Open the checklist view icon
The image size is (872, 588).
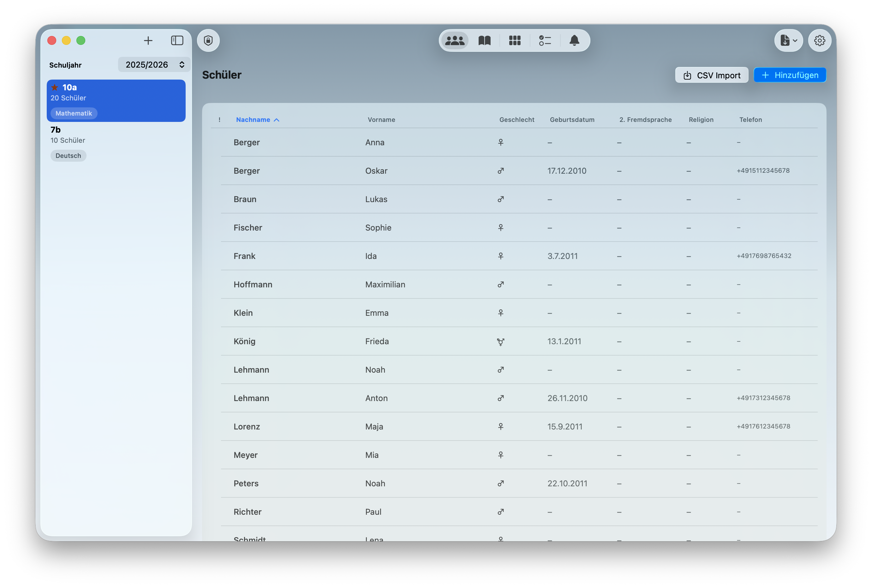(544, 40)
